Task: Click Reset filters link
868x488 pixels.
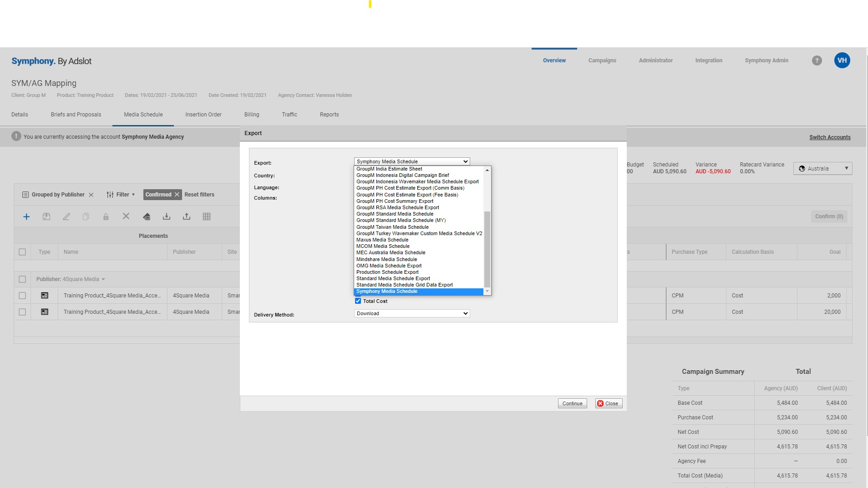Action: coord(199,195)
